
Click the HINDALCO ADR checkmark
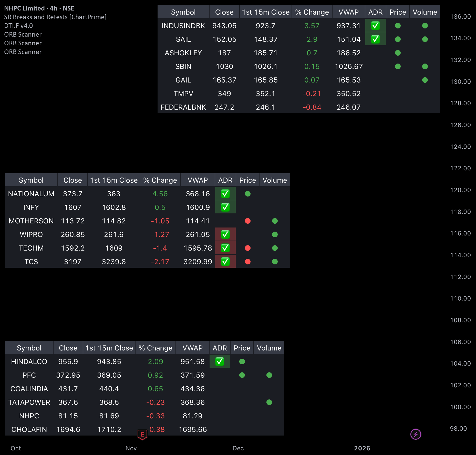[x=220, y=361]
